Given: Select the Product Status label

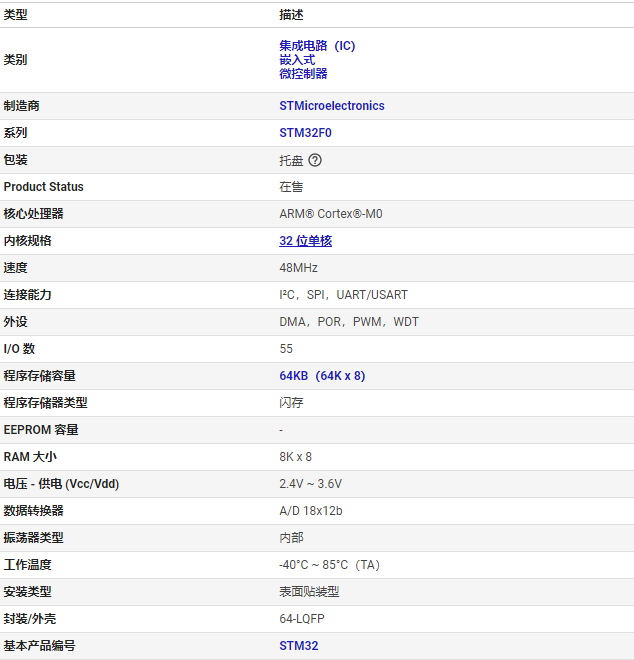Looking at the screenshot, I should [x=44, y=187].
